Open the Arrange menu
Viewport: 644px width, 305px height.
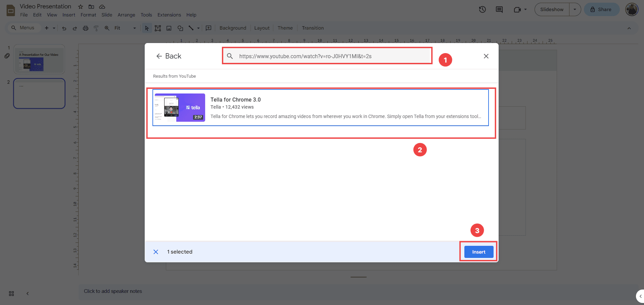click(126, 15)
